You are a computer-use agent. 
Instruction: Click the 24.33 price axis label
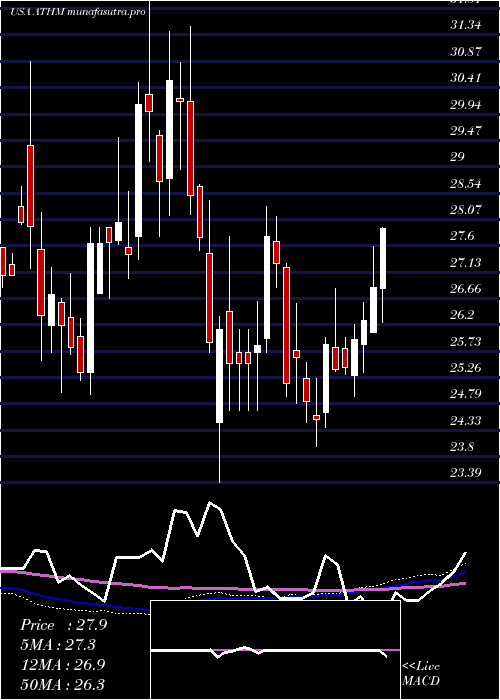(x=466, y=421)
